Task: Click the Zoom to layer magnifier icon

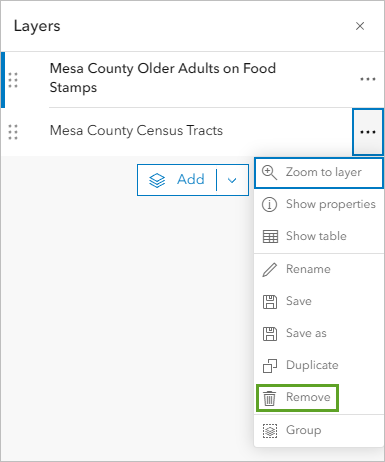Action: click(269, 173)
